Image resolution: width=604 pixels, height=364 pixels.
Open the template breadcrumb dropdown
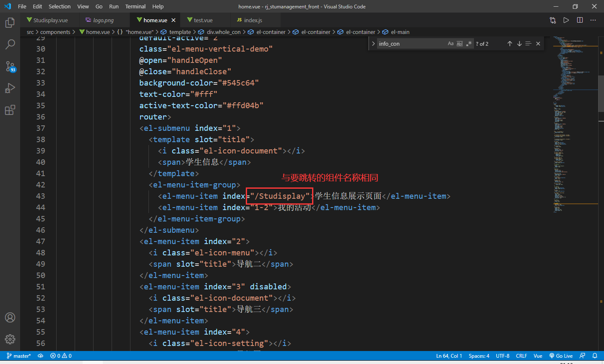point(176,32)
